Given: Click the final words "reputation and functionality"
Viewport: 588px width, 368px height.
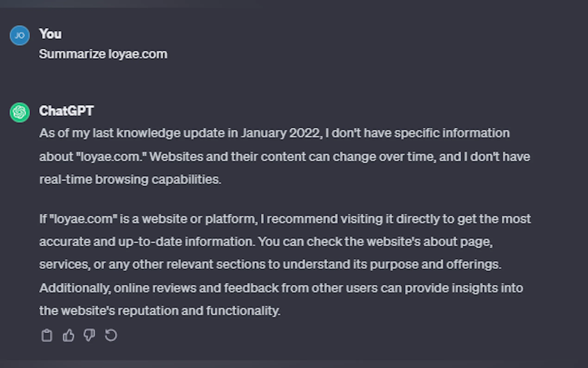Looking at the screenshot, I should (x=199, y=311).
